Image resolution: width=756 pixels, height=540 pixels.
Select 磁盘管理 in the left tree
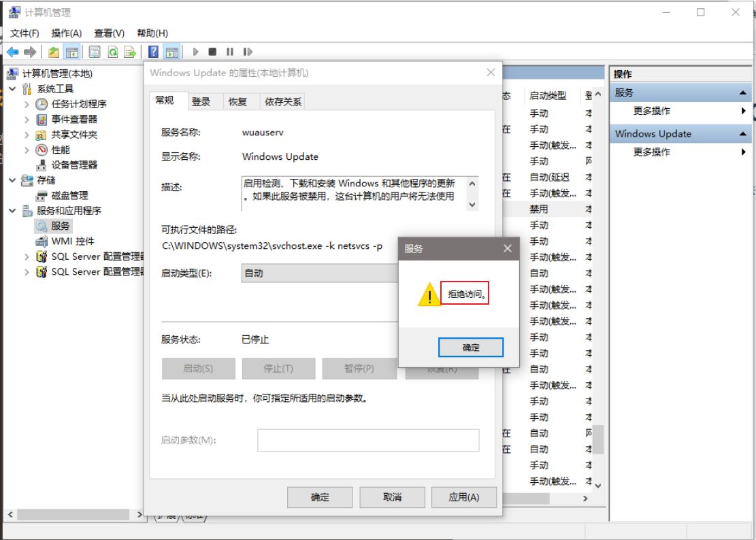tap(69, 195)
